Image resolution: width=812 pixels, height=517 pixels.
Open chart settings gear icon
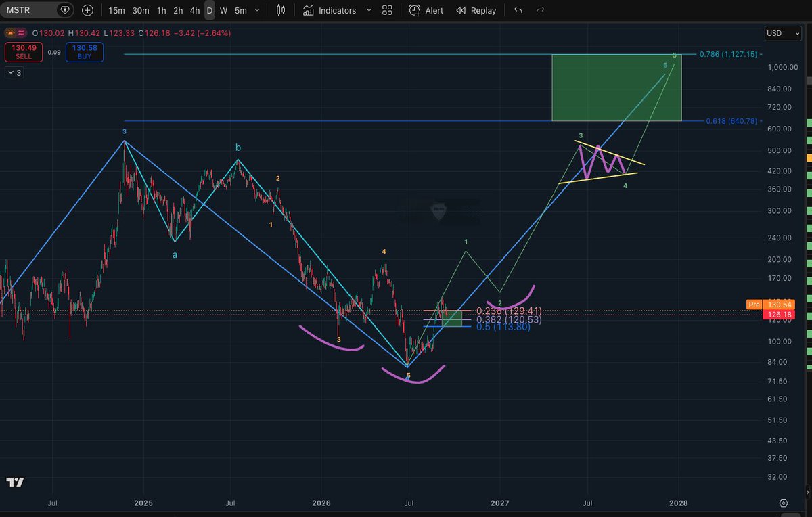coord(783,503)
